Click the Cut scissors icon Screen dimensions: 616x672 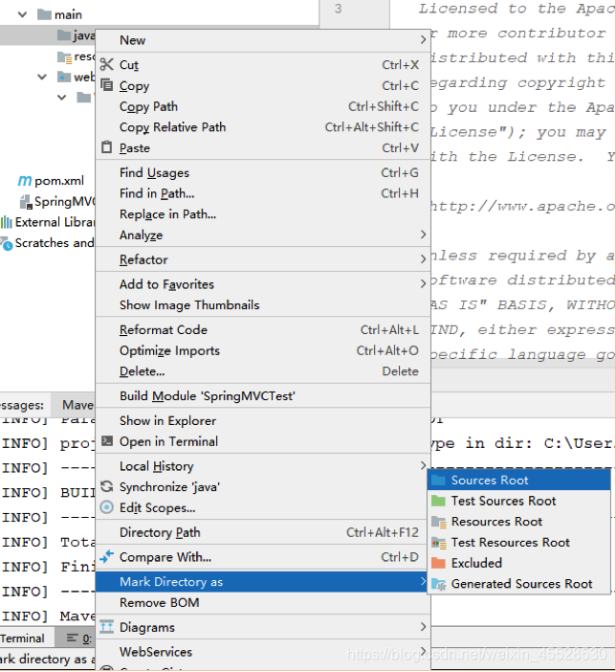click(x=107, y=65)
